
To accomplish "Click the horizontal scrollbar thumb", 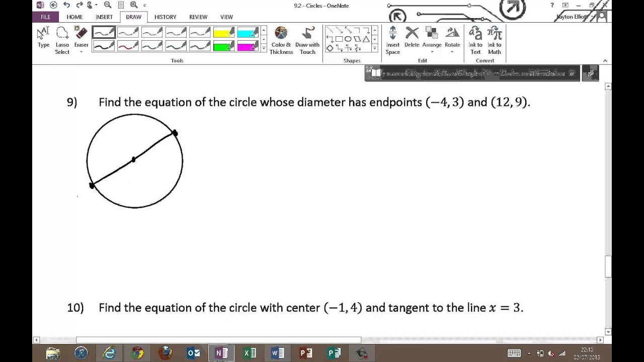I will coord(218,340).
